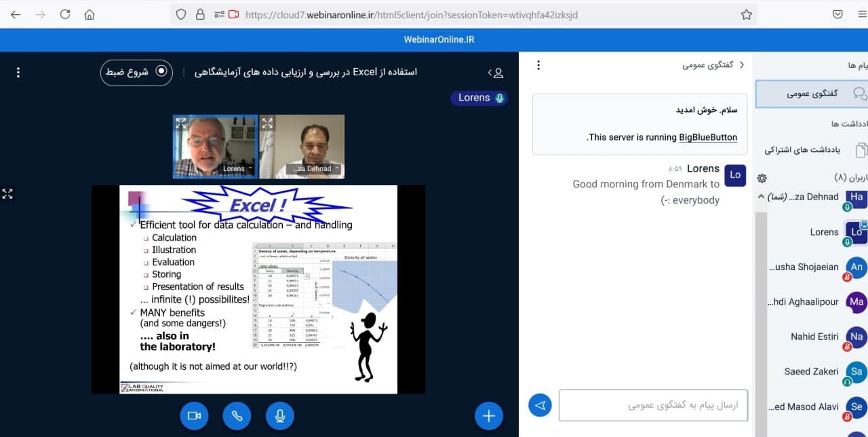868x437 pixels.
Task: Save page to Pocket
Action: coord(837,14)
